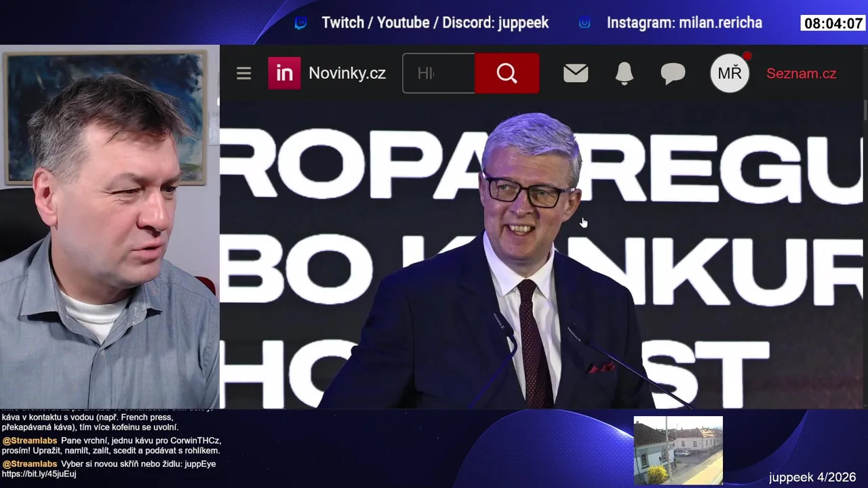Click the street webcam thumbnail
This screenshot has width=868, height=488.
click(678, 451)
